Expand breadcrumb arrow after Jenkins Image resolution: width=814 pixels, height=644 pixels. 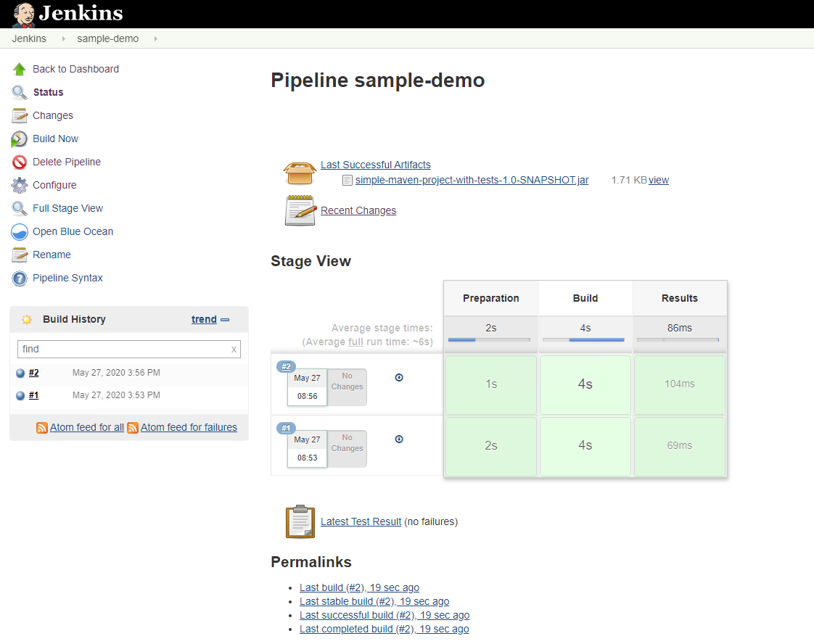click(x=63, y=39)
